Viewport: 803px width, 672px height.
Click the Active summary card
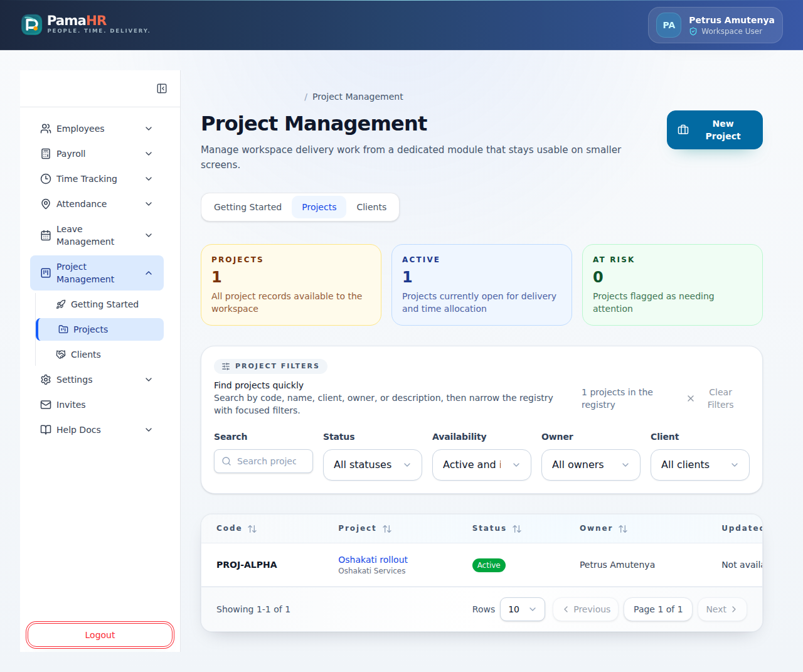(x=482, y=285)
